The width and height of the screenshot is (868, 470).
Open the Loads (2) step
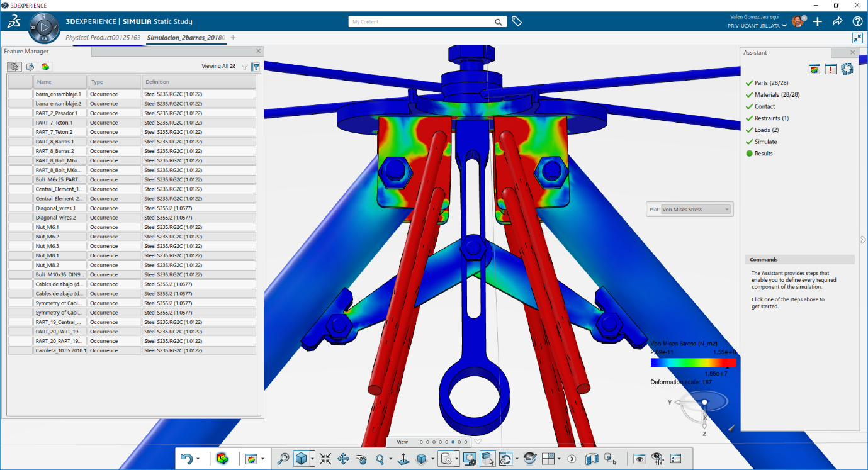pyautogui.click(x=767, y=130)
